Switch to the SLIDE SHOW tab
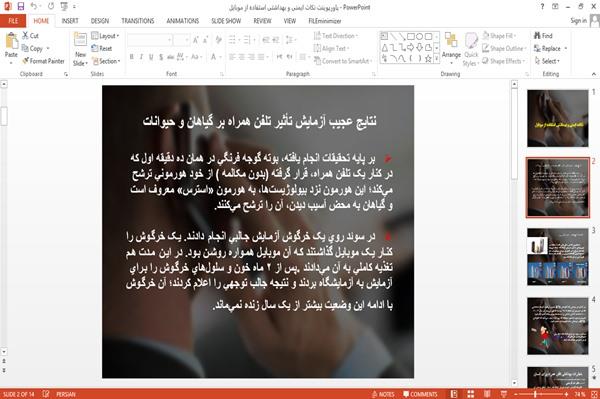 click(226, 21)
